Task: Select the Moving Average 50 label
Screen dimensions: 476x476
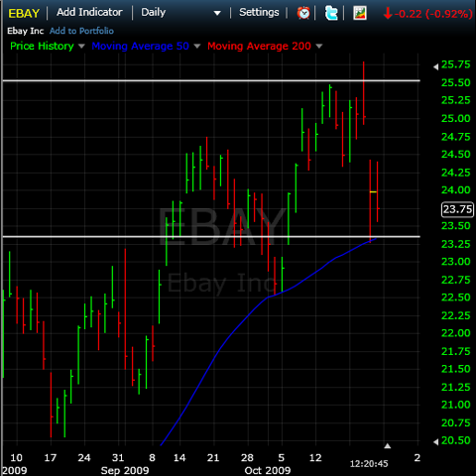Action: 141,46
